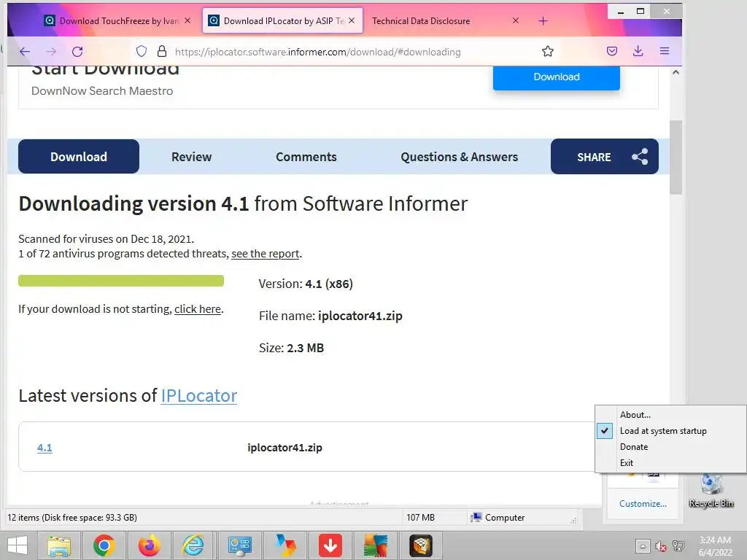Viewport: 747px width, 560px height.
Task: Click '12 items (Disk free space: 93.3 GB)' status text
Action: click(72, 518)
